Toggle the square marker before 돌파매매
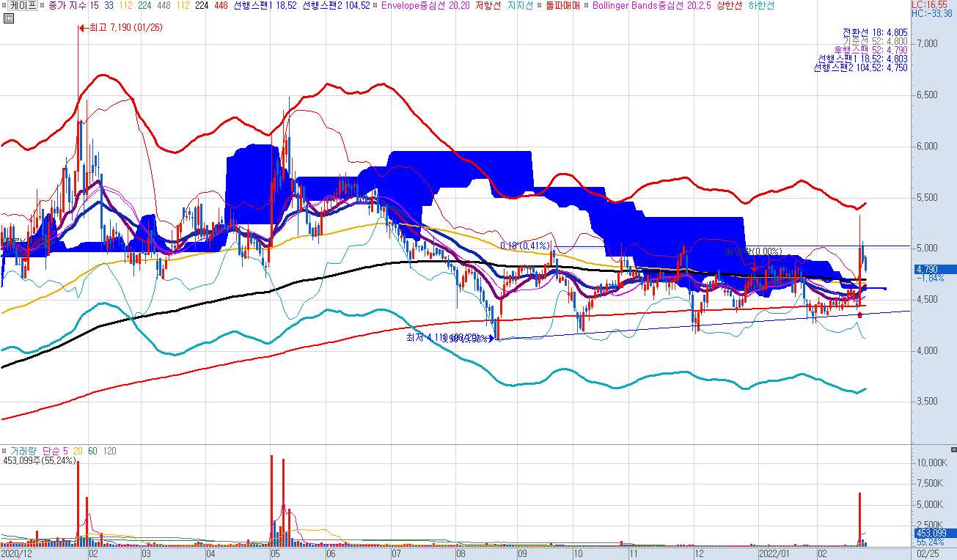This screenshot has height=560, width=957. [x=540, y=4]
